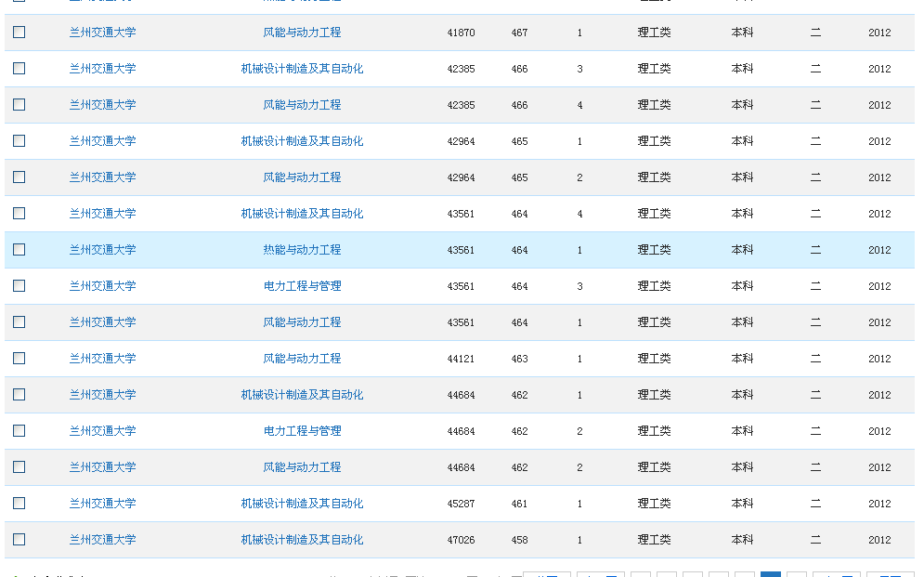This screenshot has width=924, height=577.
Task: Click 兰州交通大学 link in score 461 row
Action: [x=102, y=504]
